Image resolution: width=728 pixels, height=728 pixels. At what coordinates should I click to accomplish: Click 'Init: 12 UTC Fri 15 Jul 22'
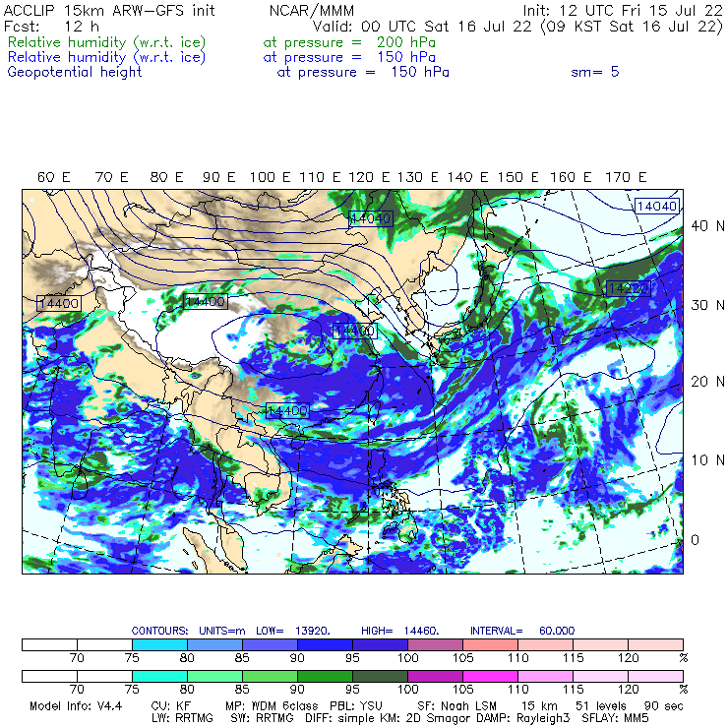[x=623, y=10]
